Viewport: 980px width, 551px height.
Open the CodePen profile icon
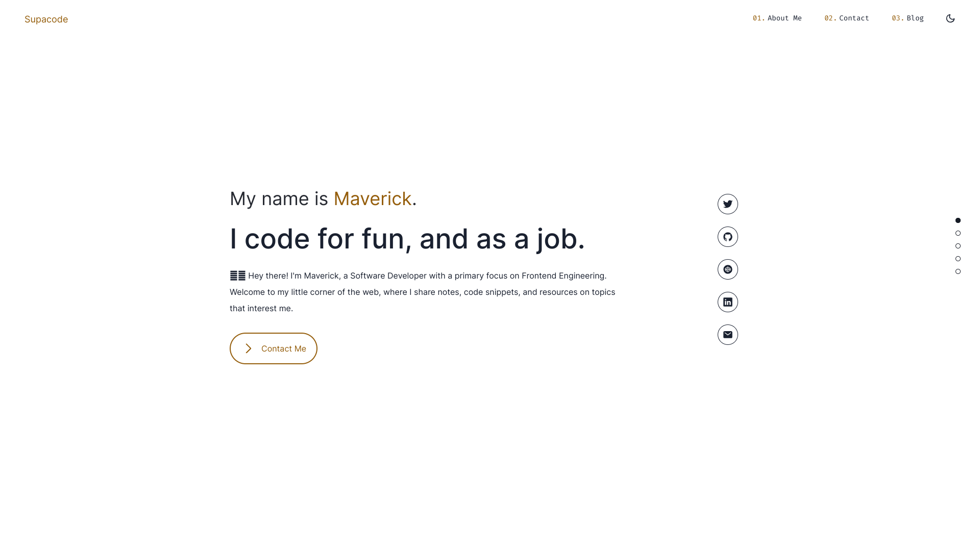coord(728,269)
